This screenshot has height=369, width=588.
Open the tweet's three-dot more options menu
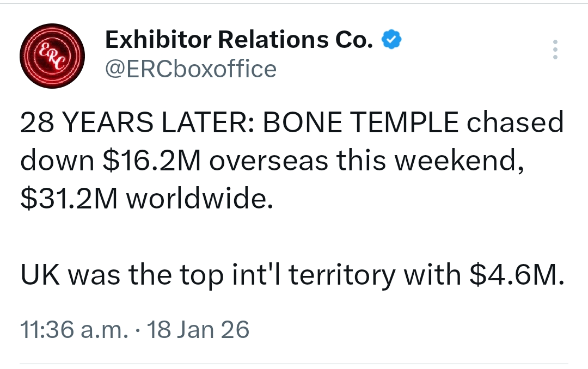pos(555,50)
